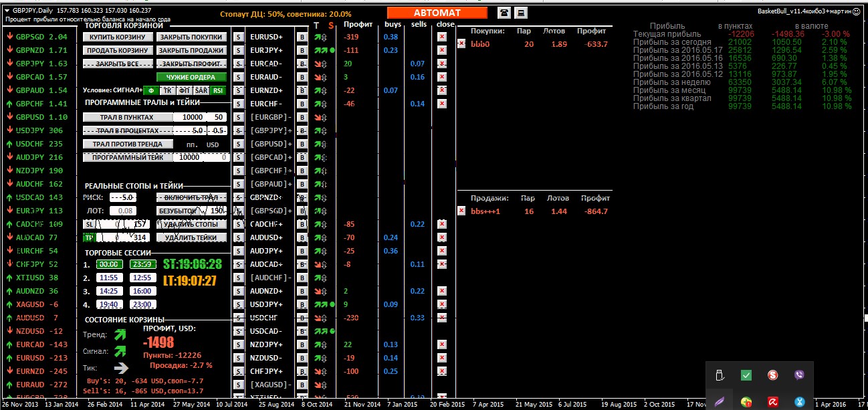
Task: Click the telephone icon beside АВТОМАТ
Action: 504,13
